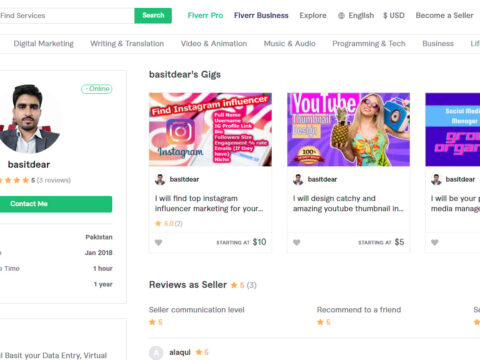The image size is (480, 360).
Task: Click the heart icon on social media manager gig
Action: [435, 242]
